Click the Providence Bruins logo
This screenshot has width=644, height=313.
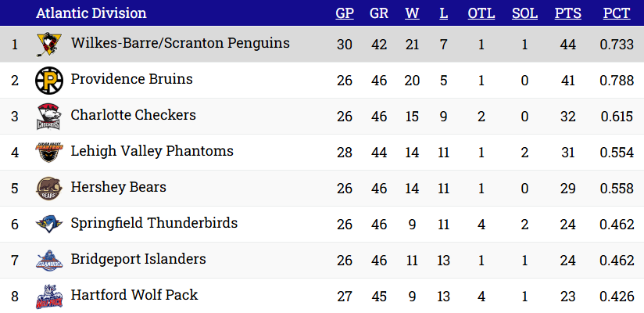48,81
